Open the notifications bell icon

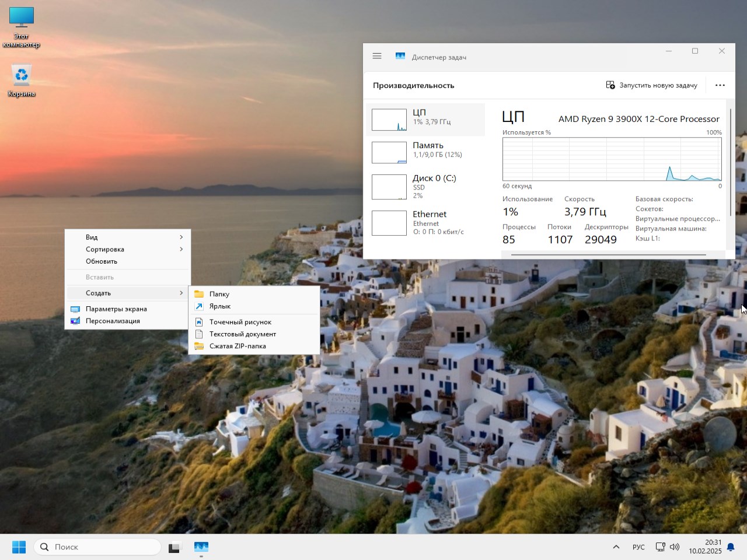coord(731,547)
